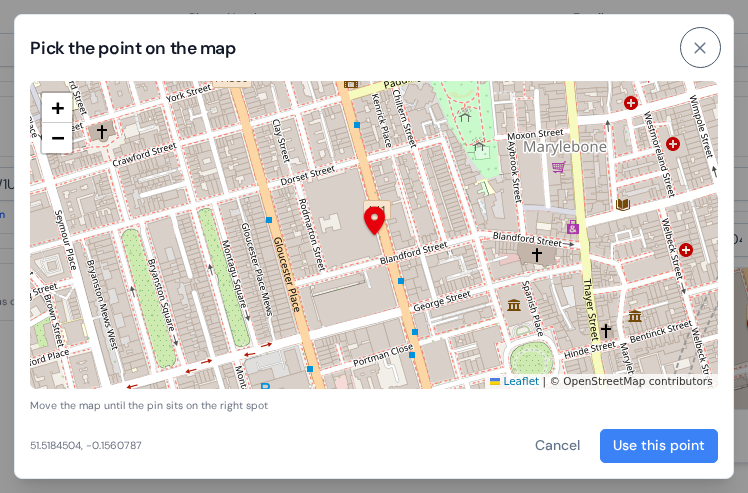Zoom in the map with plus button

(x=57, y=108)
